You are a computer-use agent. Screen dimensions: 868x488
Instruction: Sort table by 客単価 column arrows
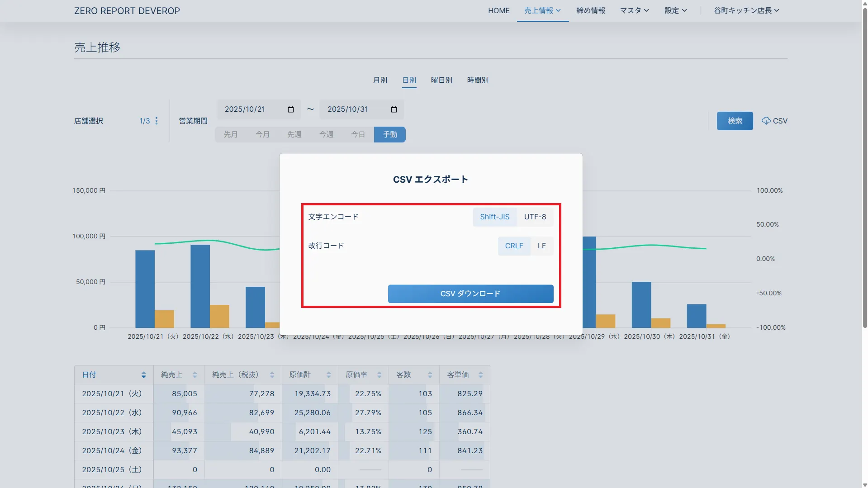pos(480,375)
